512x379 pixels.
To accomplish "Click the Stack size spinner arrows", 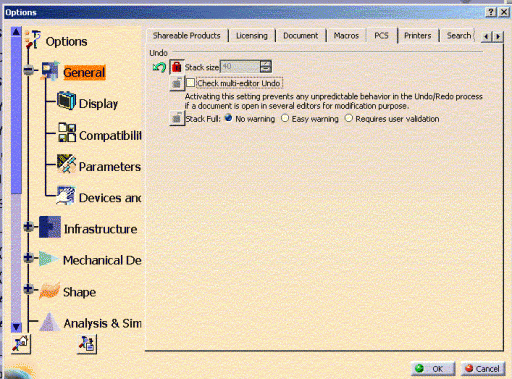I will pyautogui.click(x=266, y=67).
